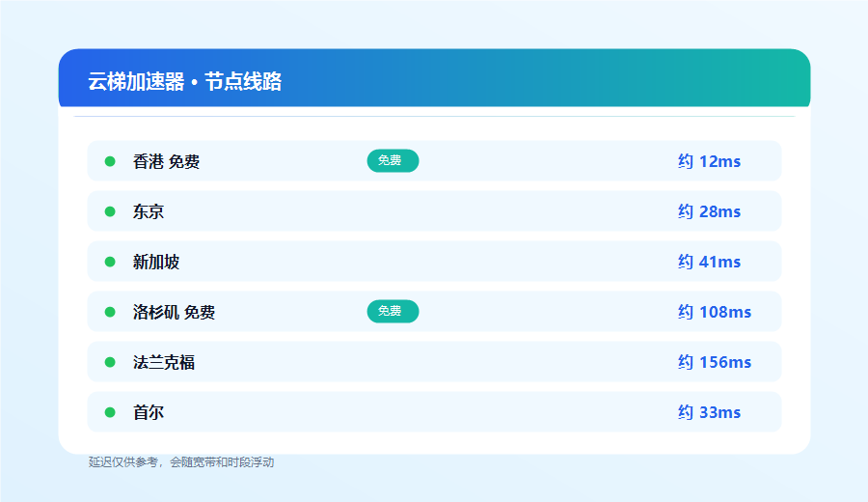Select the 东京 node name

(x=149, y=211)
